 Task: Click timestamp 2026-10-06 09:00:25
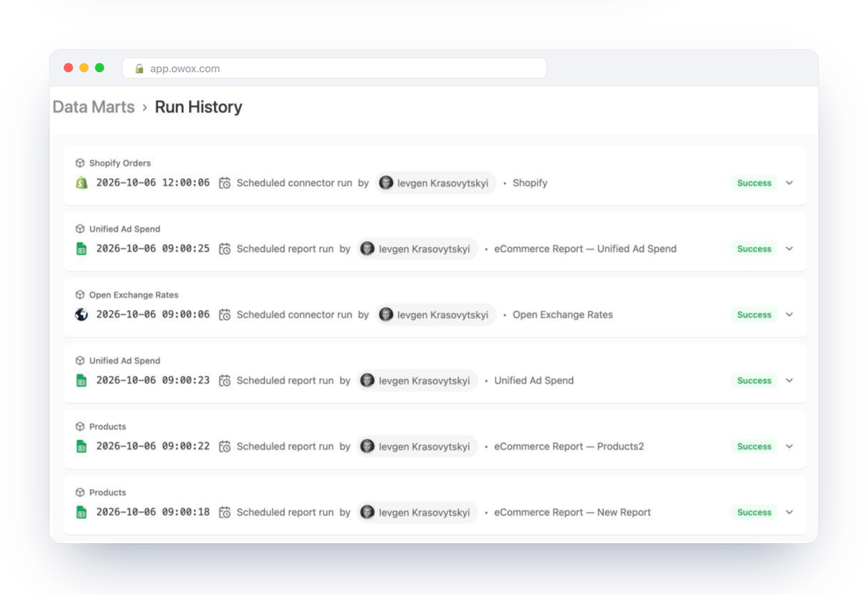tap(153, 249)
